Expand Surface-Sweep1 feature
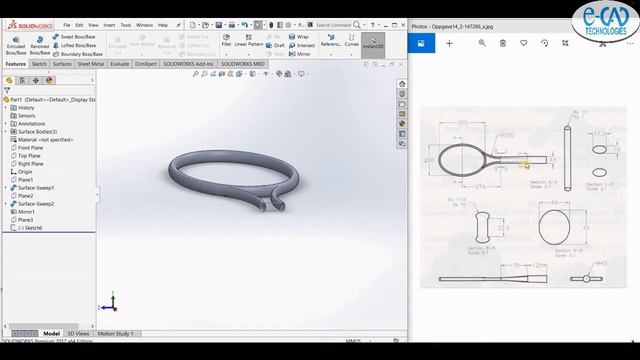The width and height of the screenshot is (640, 360). (x=6, y=188)
